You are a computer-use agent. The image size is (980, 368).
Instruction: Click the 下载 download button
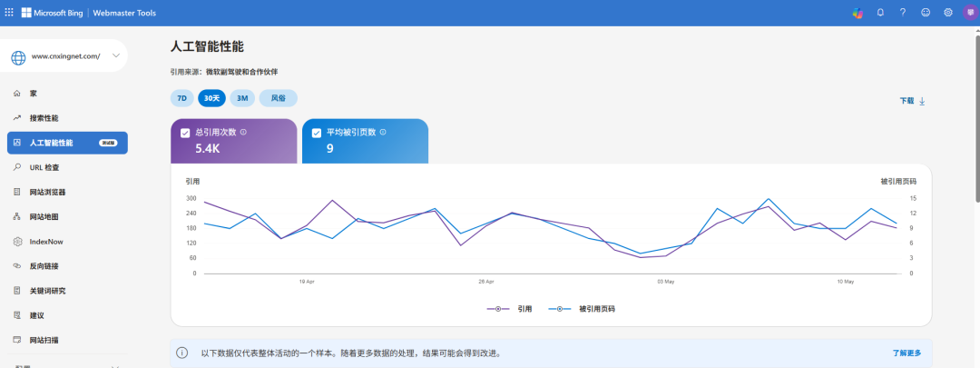tap(913, 101)
